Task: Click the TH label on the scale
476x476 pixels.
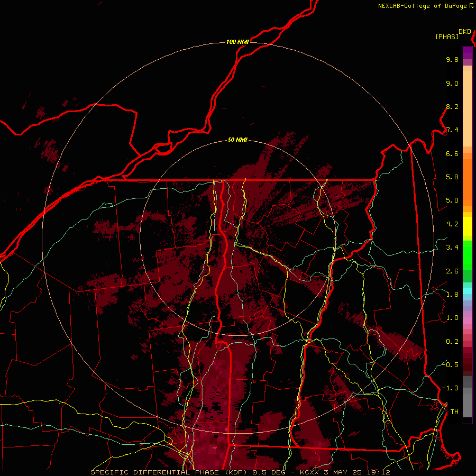Action: 454,412
